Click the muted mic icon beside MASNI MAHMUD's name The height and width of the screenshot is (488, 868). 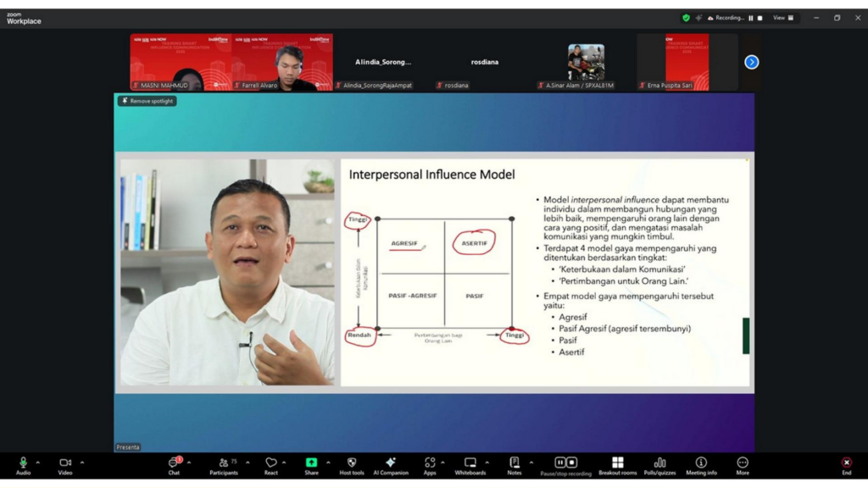point(136,86)
